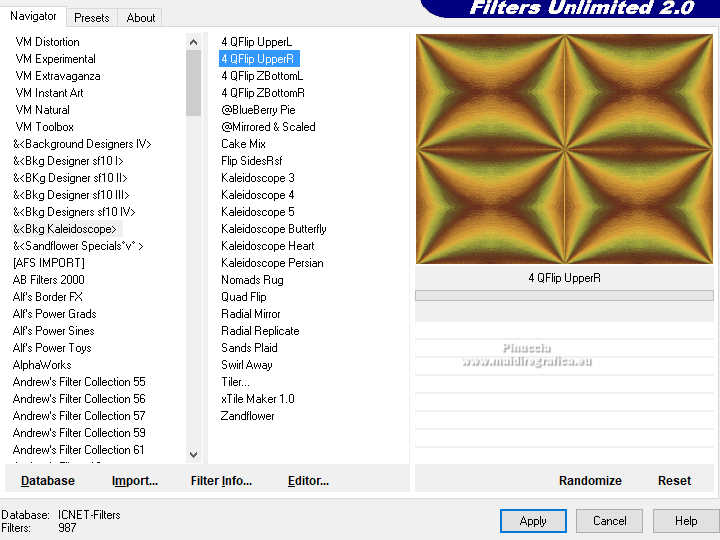
Task: Select Andrew's Filter Collection 59
Action: tap(79, 433)
